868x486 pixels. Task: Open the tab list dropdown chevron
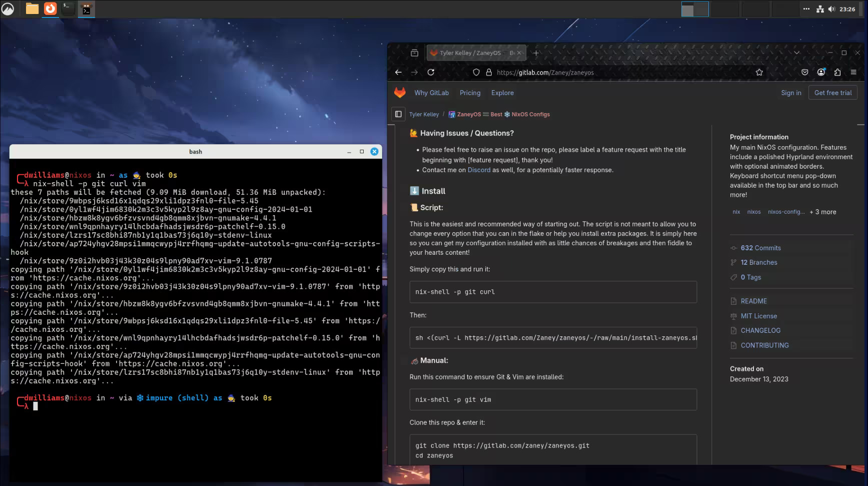pyautogui.click(x=796, y=53)
